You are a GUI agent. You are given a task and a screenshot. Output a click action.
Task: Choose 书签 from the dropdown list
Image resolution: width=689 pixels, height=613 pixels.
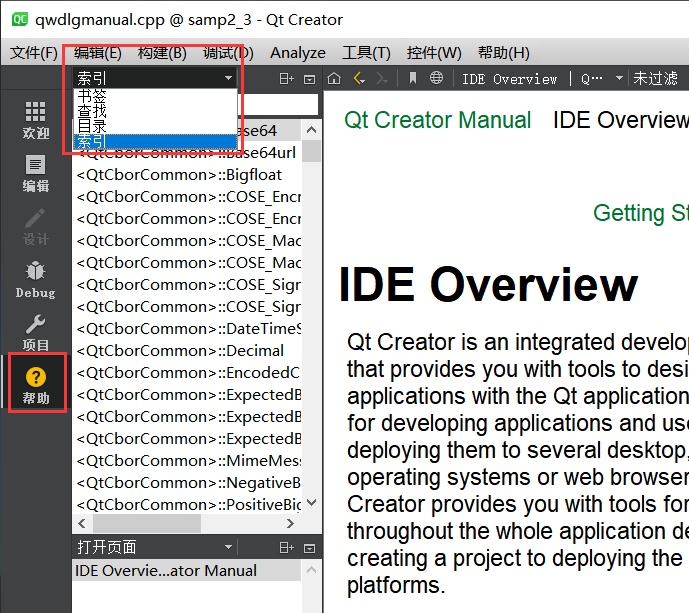coord(155,96)
